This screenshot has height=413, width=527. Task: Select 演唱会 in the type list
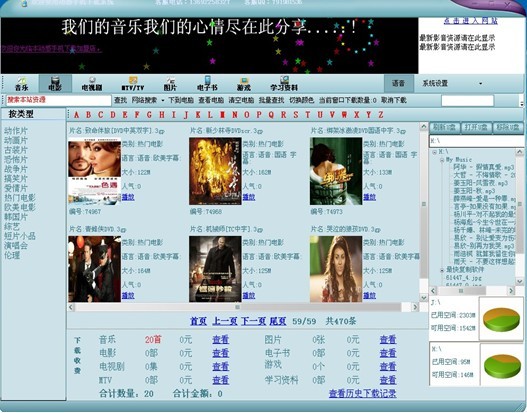16,246
